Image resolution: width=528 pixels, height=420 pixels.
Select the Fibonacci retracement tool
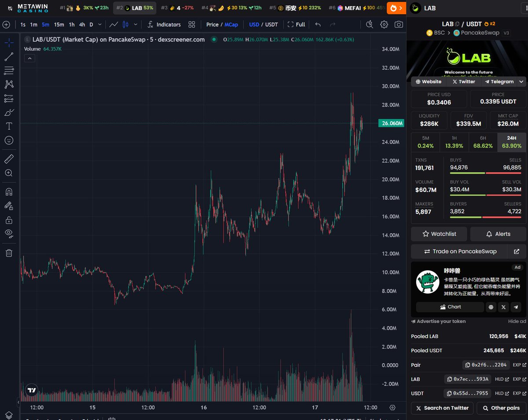point(9,70)
